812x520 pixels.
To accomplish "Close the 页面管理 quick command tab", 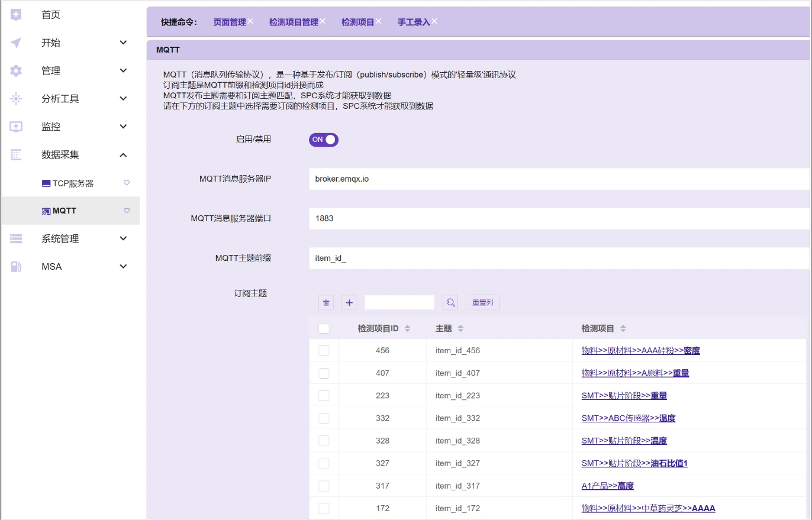I will coord(250,21).
